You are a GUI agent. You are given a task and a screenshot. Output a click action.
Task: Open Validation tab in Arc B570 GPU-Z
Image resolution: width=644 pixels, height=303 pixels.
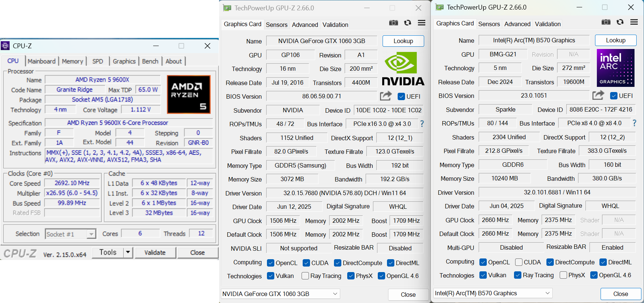548,24
